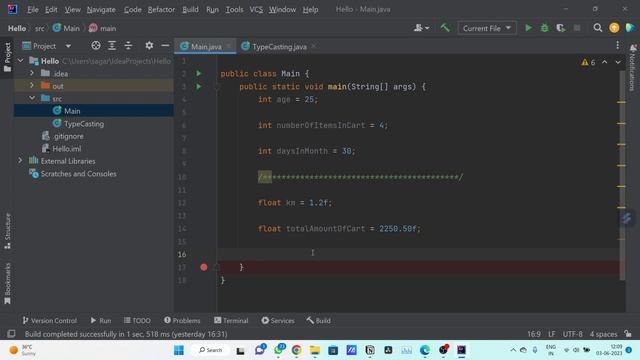This screenshot has height=360, width=640.
Task: Expand the out folder
Action: coord(32,86)
